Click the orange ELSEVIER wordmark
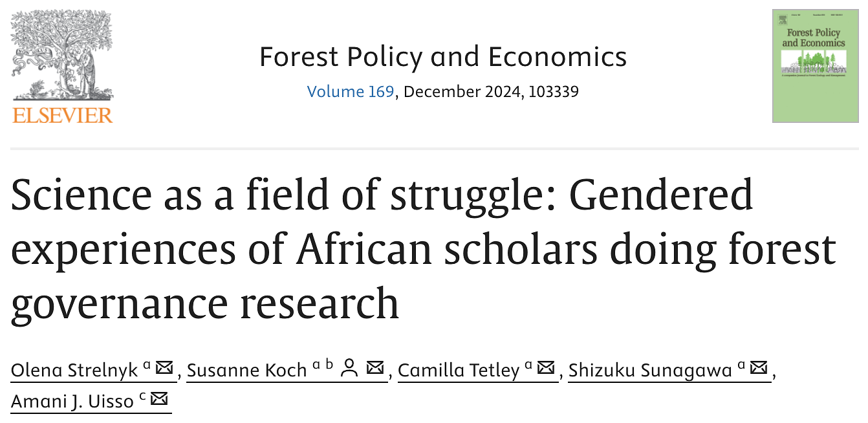 coord(62,115)
